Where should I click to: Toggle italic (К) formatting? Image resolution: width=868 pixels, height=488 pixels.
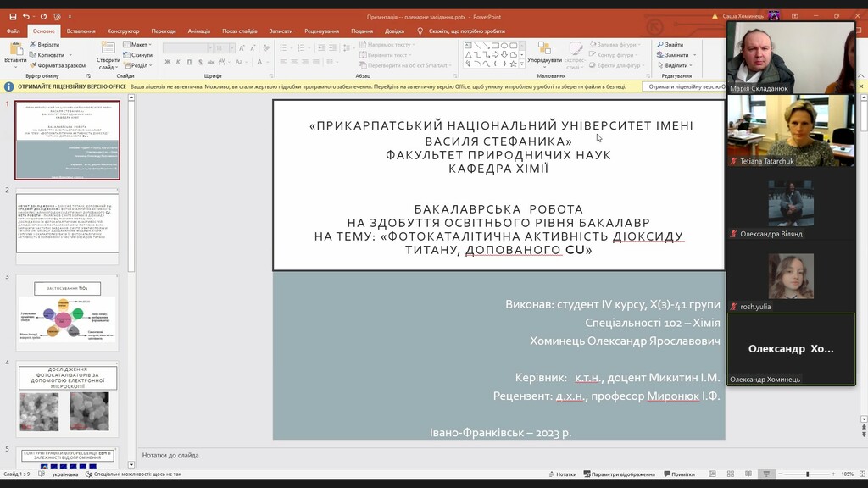click(x=178, y=62)
